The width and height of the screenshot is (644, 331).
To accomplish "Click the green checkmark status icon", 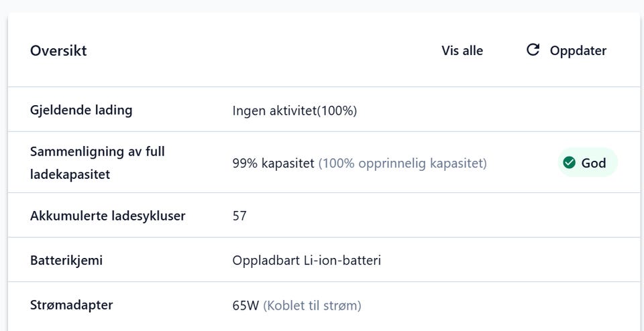I will point(570,163).
